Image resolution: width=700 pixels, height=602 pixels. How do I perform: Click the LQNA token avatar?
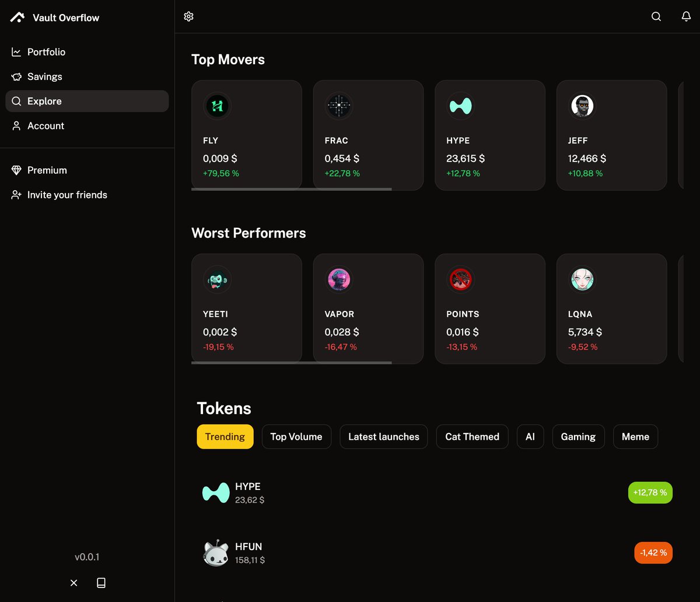pos(582,279)
